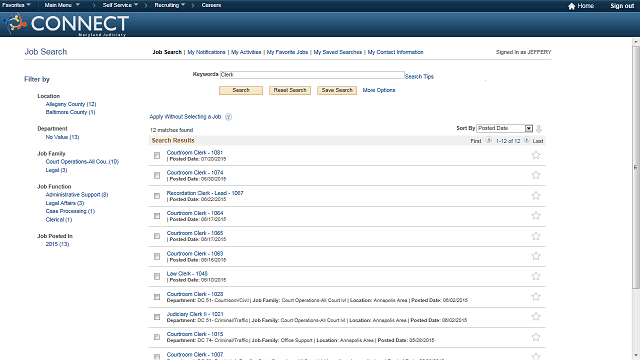
Task: Filter by Allegany County location
Action: [x=71, y=104]
